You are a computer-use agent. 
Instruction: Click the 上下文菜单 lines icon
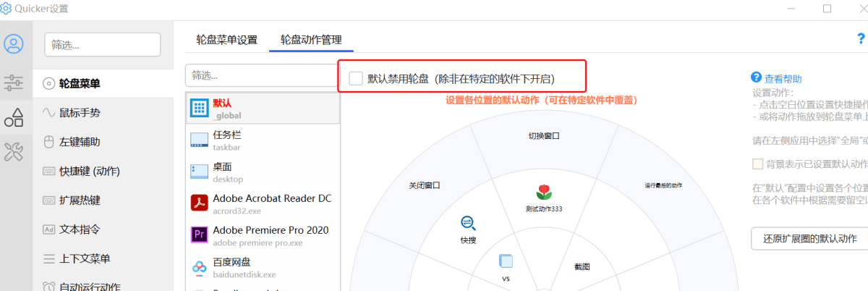(49, 258)
